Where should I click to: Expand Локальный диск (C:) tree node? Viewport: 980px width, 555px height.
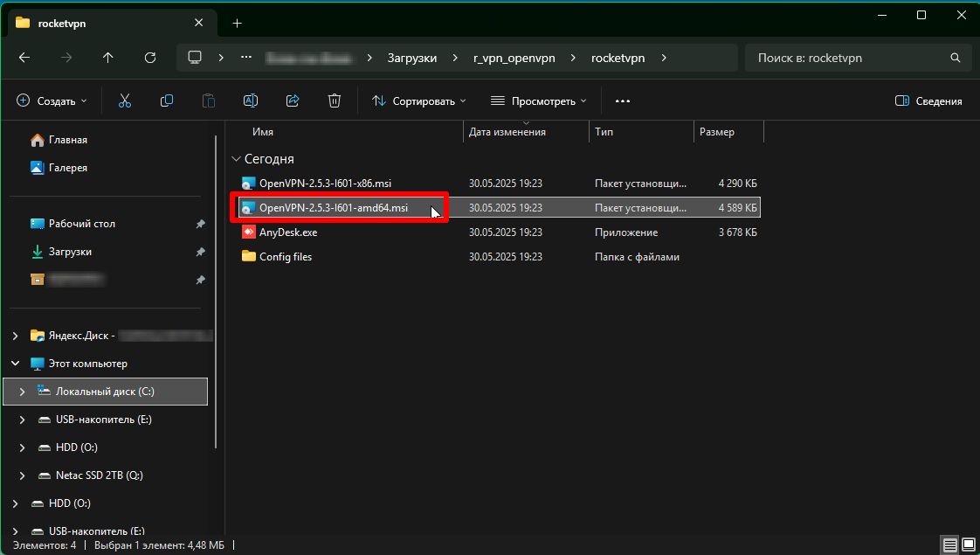(x=22, y=392)
